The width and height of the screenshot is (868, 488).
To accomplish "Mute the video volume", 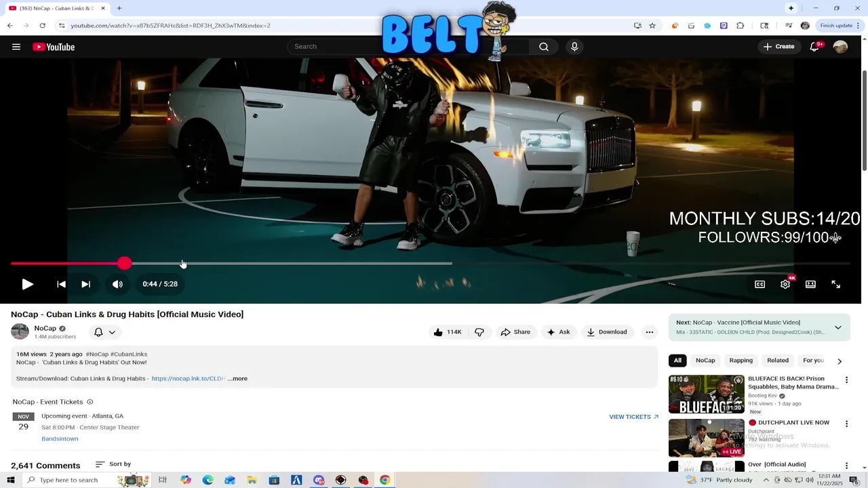I will 117,284.
